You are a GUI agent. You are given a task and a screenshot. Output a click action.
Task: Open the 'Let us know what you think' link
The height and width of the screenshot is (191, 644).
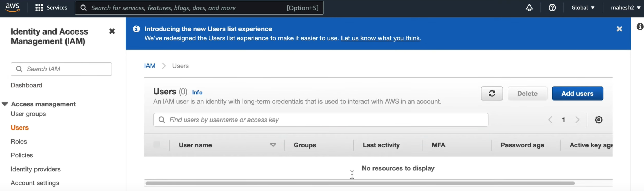point(380,38)
